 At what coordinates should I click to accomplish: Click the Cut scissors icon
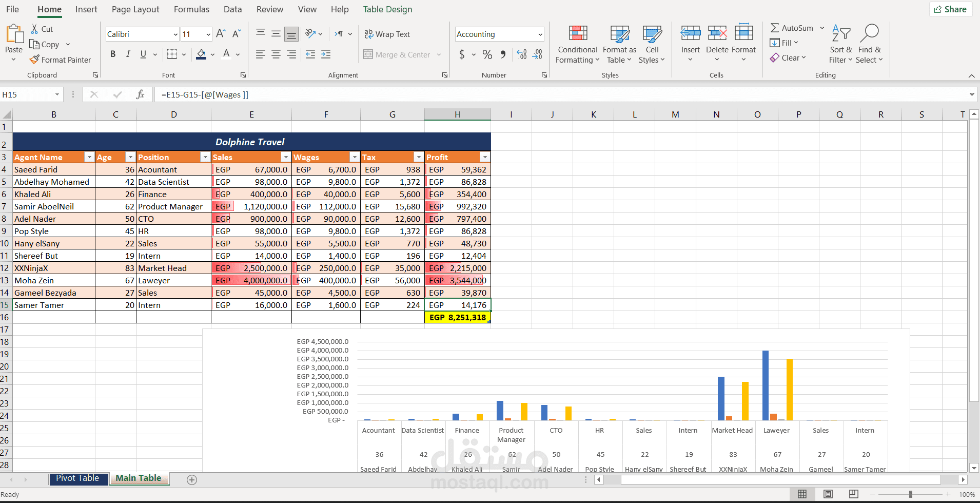pos(34,29)
